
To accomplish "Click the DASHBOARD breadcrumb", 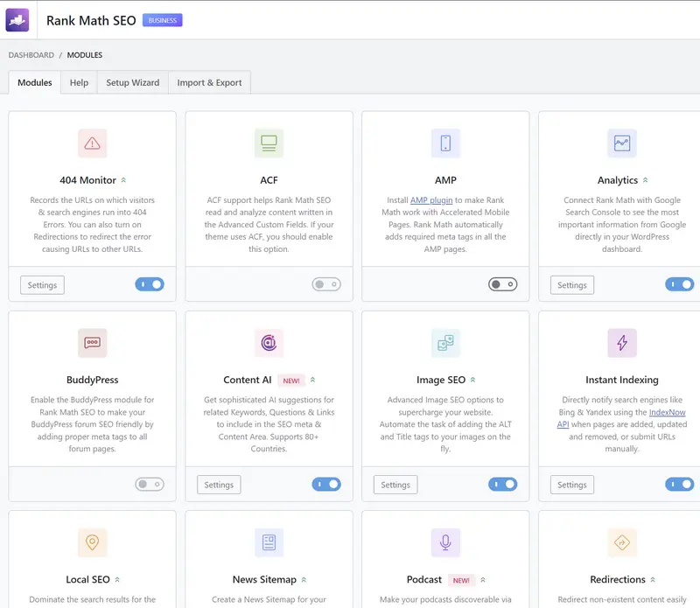I will click(x=31, y=54).
